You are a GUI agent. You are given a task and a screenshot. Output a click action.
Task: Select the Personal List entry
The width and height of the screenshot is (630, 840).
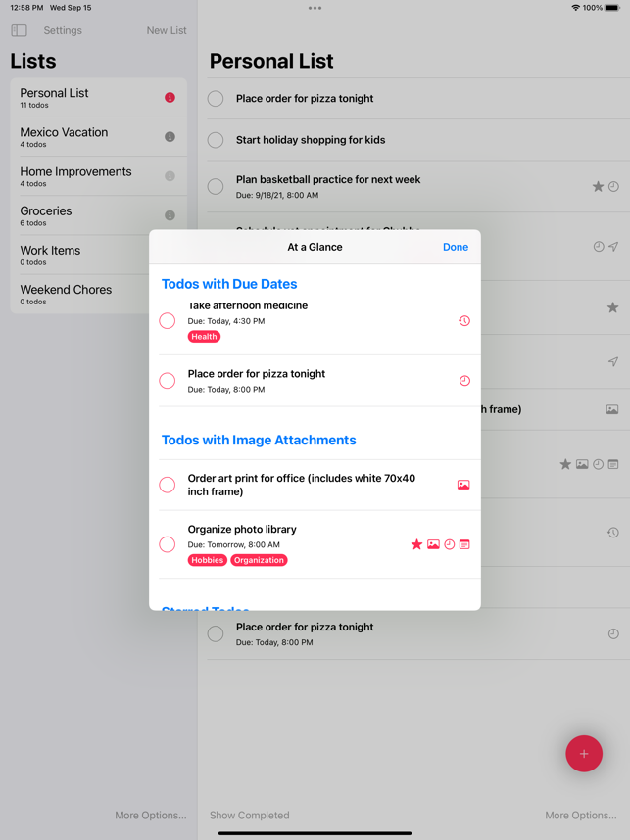pyautogui.click(x=99, y=98)
